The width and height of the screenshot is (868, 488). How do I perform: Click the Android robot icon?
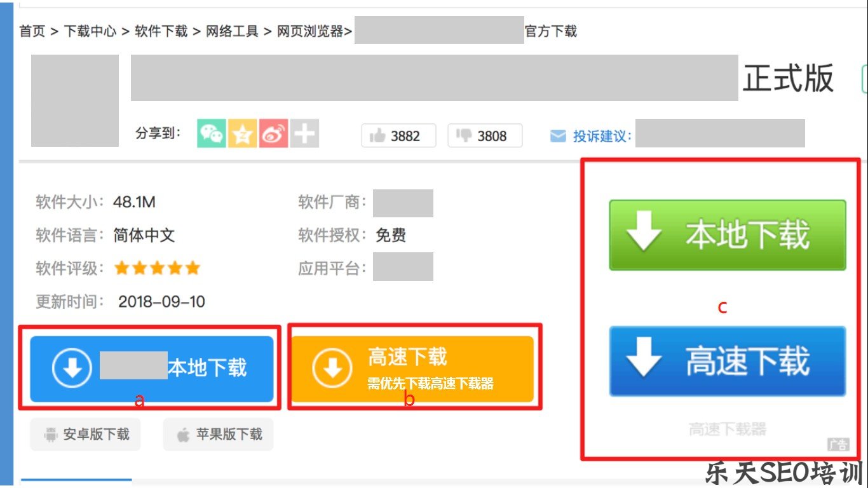tap(50, 435)
